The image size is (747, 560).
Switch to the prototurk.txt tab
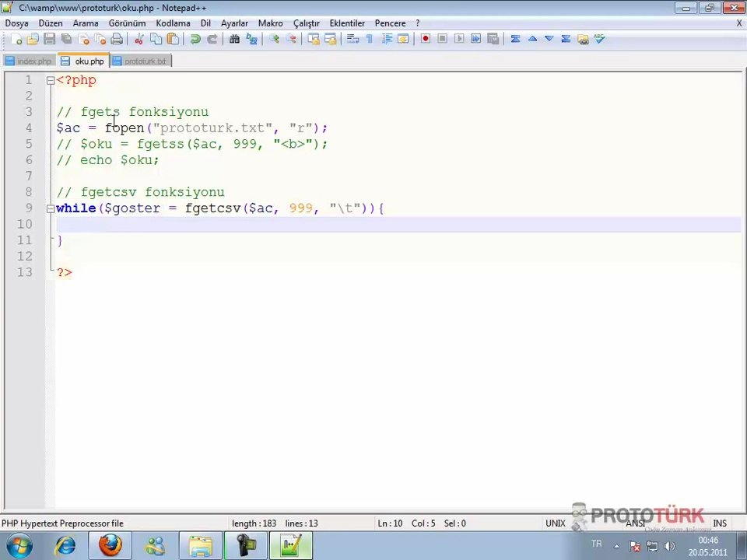(x=140, y=61)
